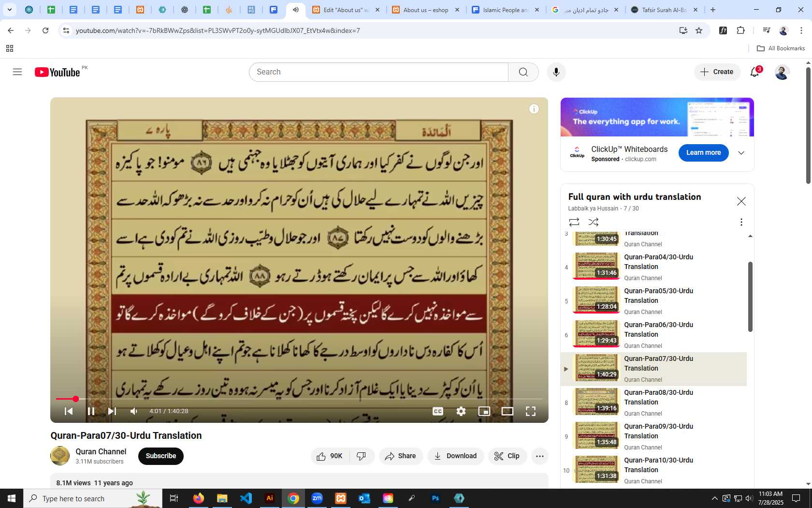The height and width of the screenshot is (508, 812).
Task: Create a clip of the video
Action: coord(507,456)
